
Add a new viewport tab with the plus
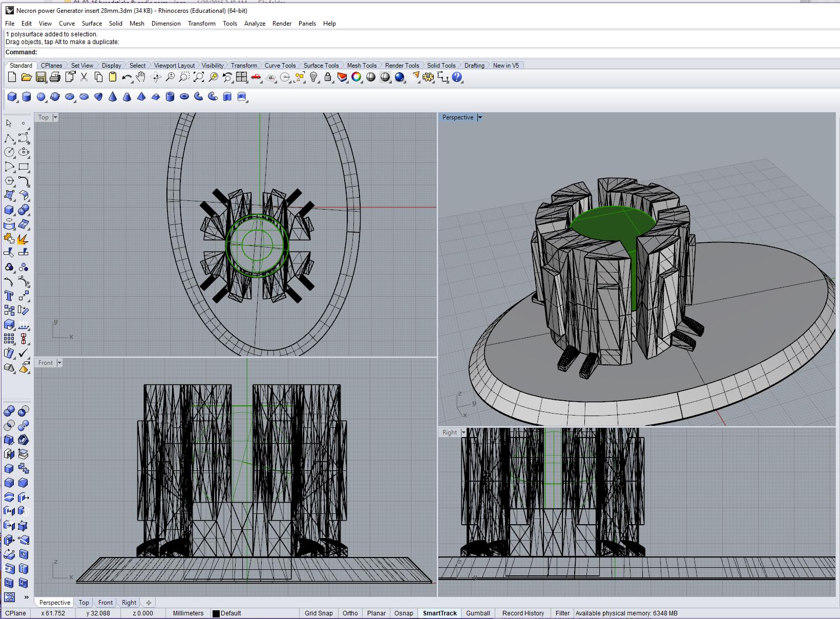tap(149, 603)
